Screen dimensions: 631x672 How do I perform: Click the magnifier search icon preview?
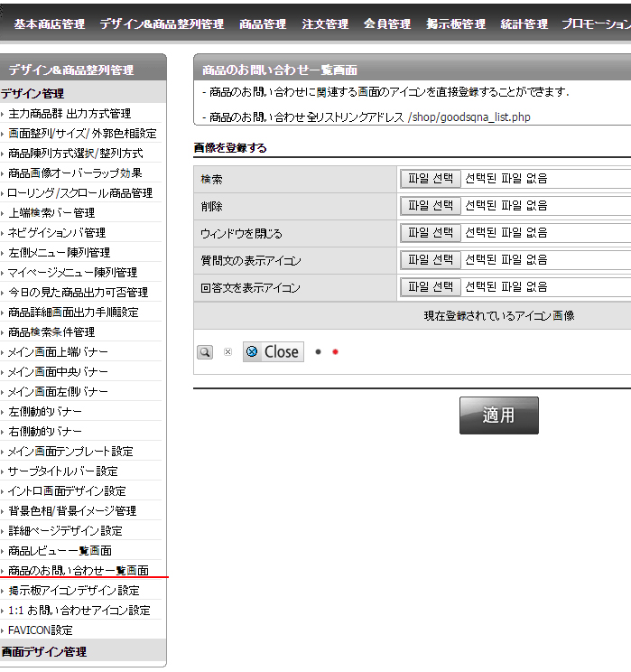tap(205, 352)
